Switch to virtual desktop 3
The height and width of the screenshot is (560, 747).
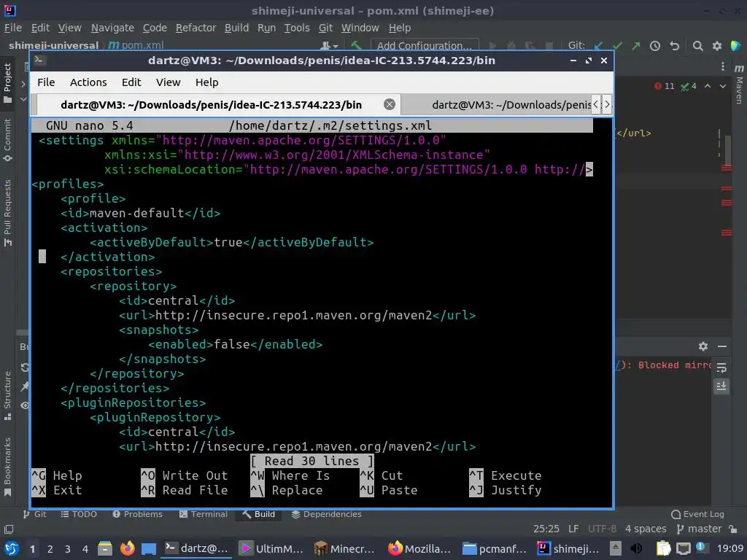68,549
